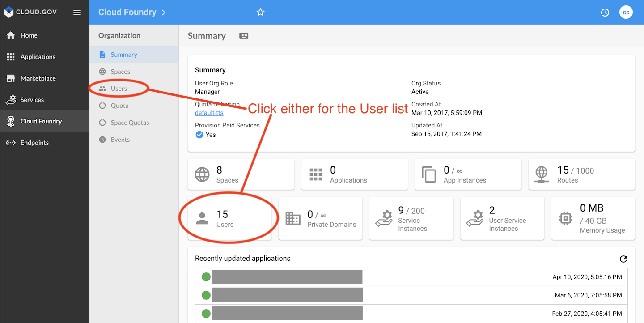Open the 8 Spaces tile
This screenshot has height=323, width=644.
[x=241, y=174]
